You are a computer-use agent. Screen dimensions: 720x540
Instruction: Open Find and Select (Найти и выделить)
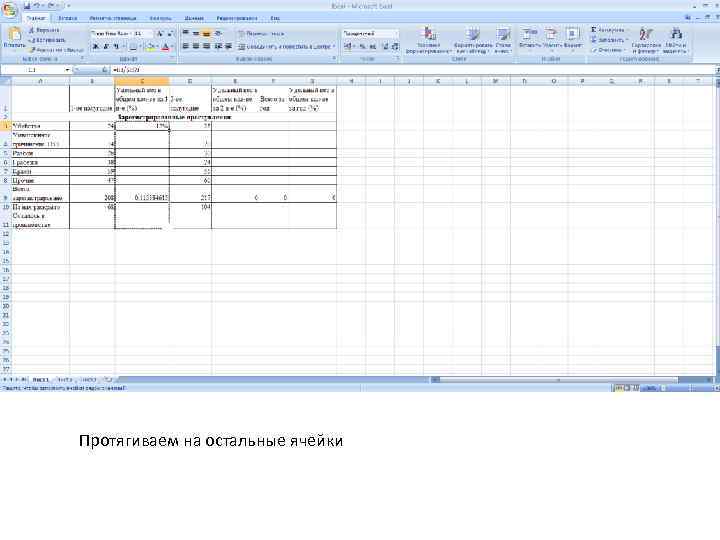[x=675, y=40]
